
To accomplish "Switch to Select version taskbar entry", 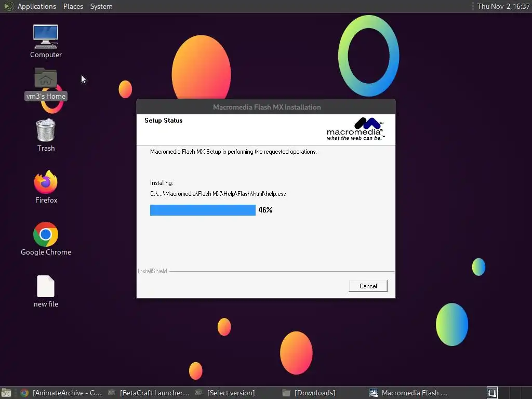I will 225,393.
